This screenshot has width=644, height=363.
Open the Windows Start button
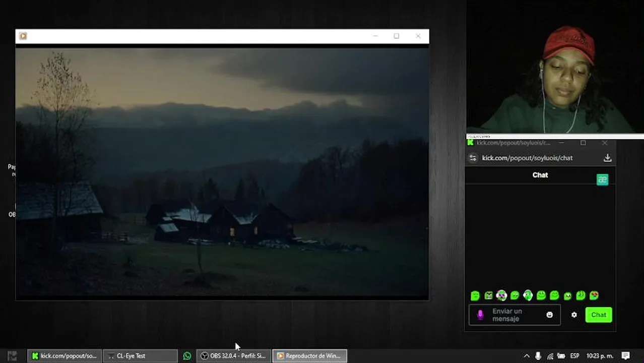[12, 356]
